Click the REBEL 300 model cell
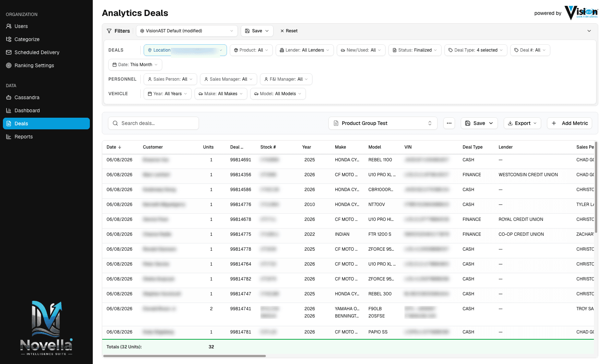611x364 pixels. [380, 294]
